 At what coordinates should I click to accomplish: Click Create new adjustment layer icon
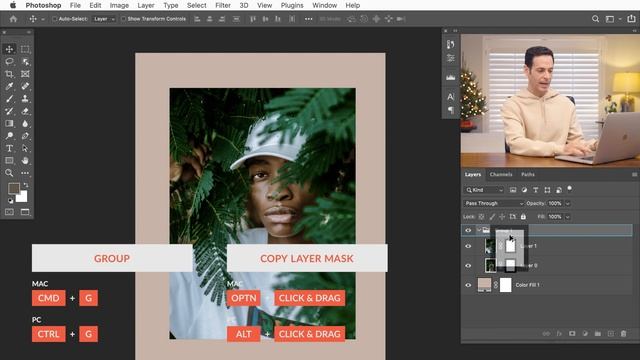(x=585, y=333)
